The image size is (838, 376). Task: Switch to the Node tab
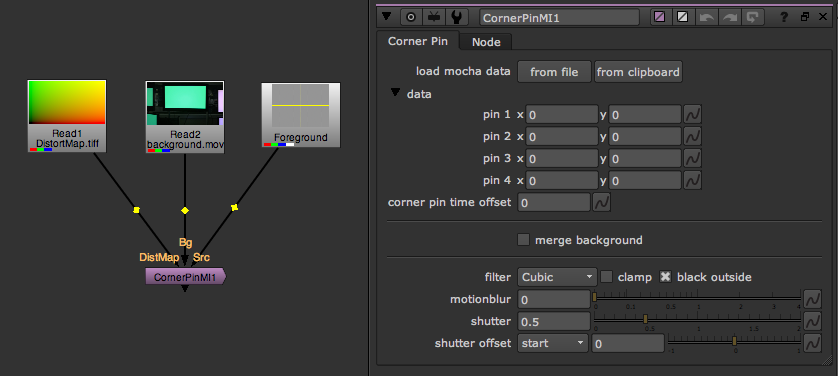click(486, 42)
